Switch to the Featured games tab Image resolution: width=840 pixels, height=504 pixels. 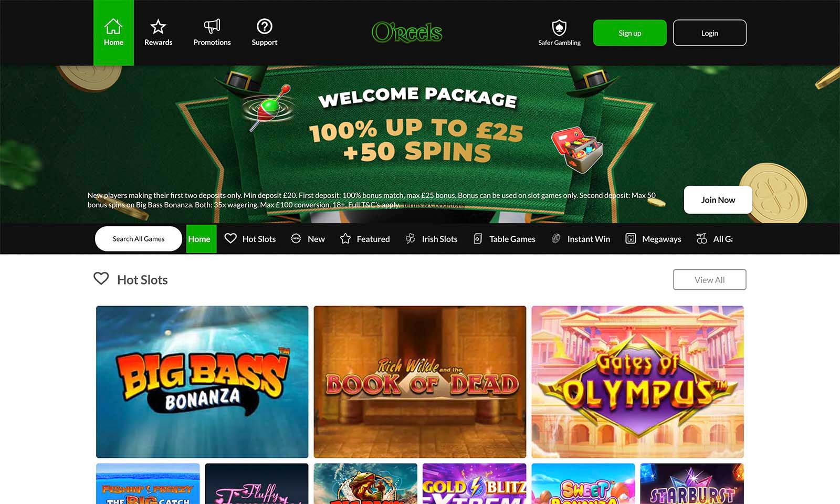pos(365,239)
